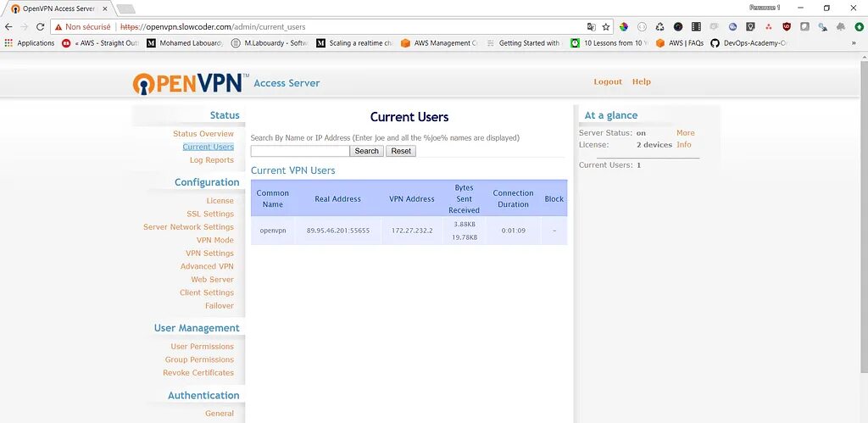Click the OpenVPN logo in header
This screenshot has width=868, height=423.
coord(191,83)
